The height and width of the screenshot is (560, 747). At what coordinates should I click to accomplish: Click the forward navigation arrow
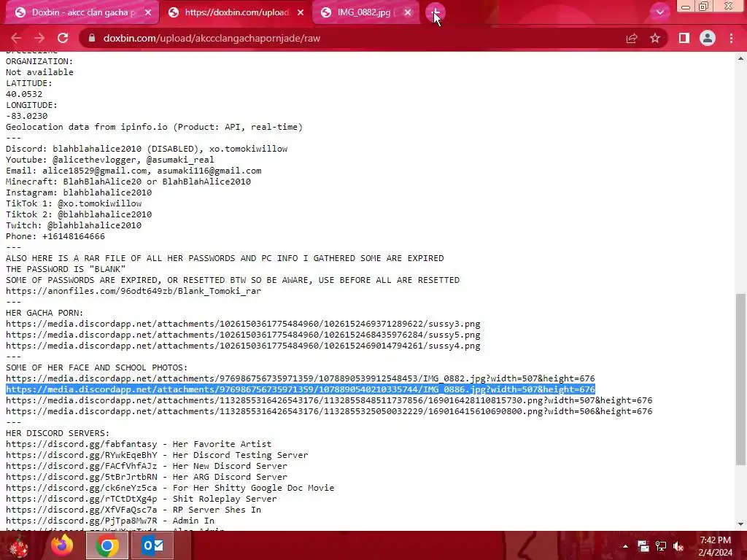coord(39,38)
